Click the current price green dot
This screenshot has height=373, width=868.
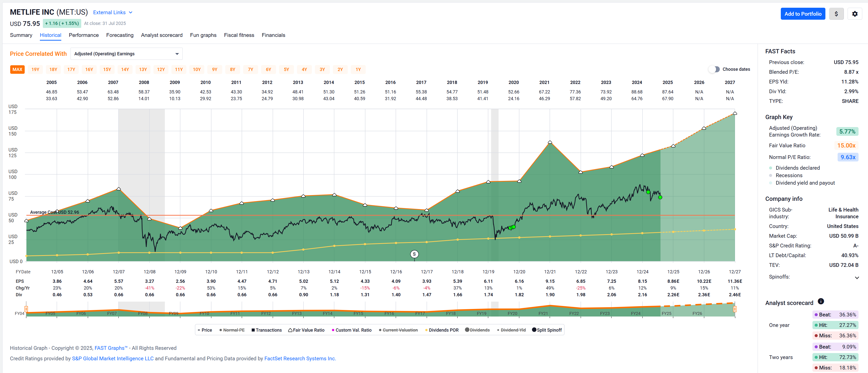point(660,197)
